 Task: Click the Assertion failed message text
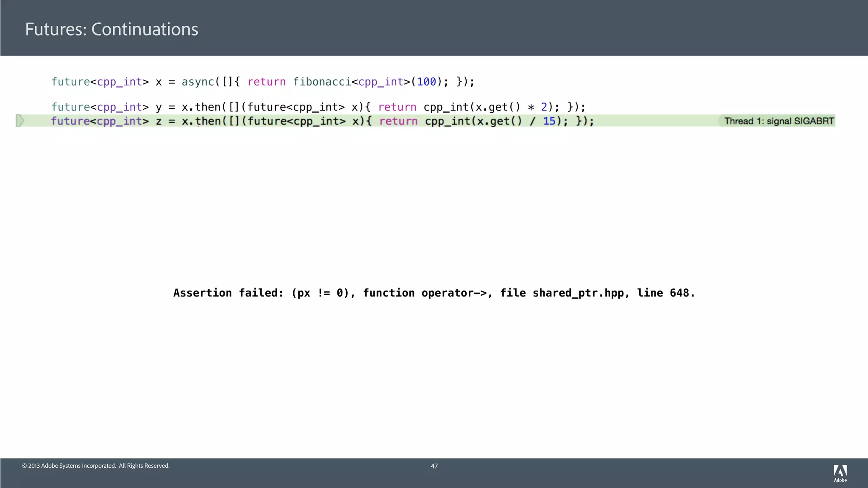[434, 293]
